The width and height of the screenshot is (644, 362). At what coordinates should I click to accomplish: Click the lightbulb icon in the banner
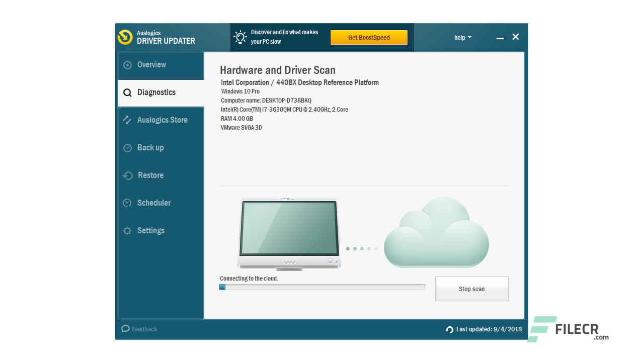240,37
